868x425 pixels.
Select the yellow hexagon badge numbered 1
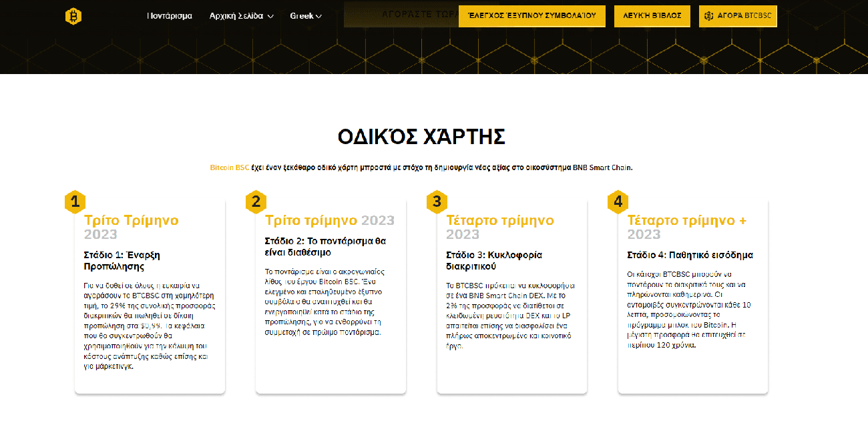click(75, 200)
